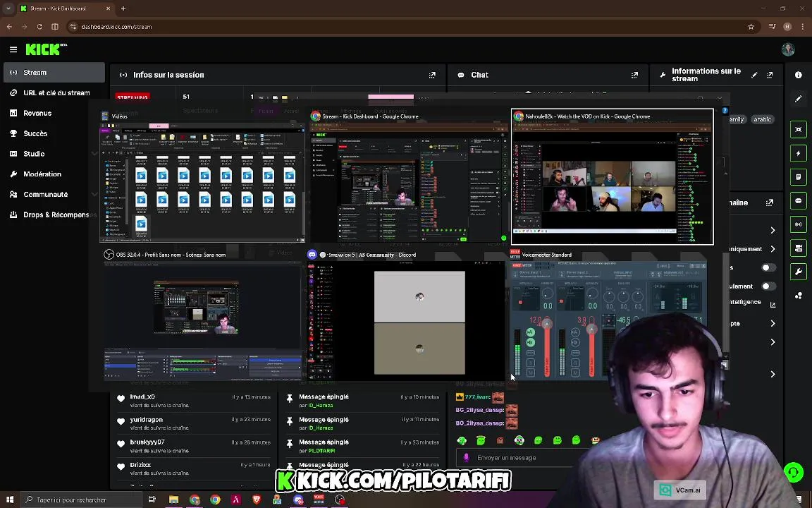Click follower name Imad_x0
Viewport: 812px width, 508px height.
coord(142,397)
